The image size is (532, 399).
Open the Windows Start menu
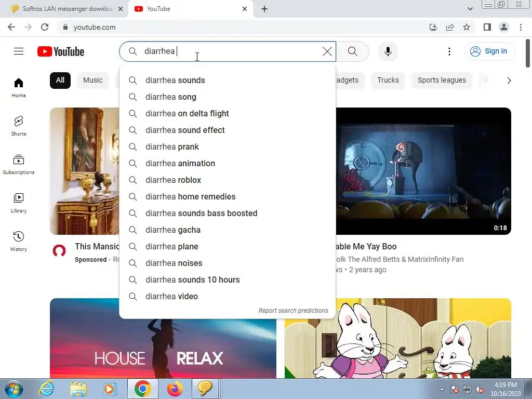coord(14,389)
